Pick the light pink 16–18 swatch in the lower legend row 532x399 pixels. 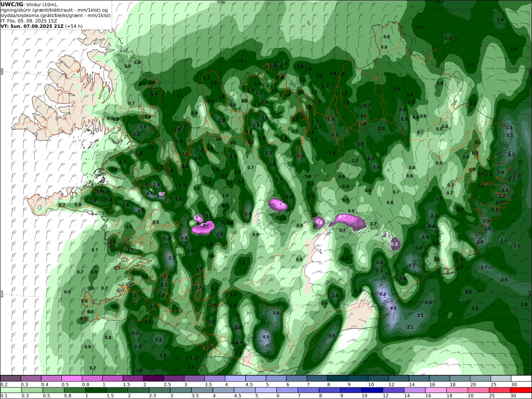tap(436, 390)
